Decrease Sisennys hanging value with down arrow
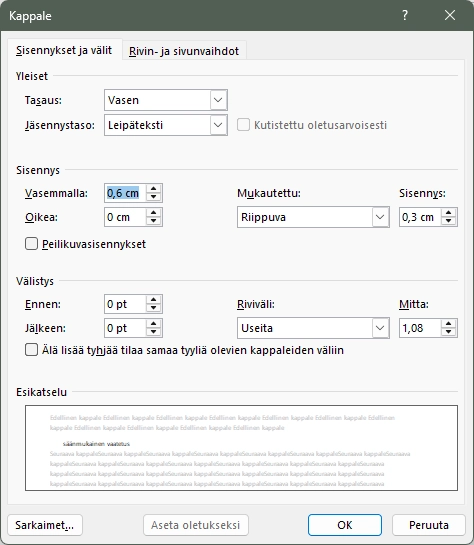474x545 pixels. coord(449,221)
